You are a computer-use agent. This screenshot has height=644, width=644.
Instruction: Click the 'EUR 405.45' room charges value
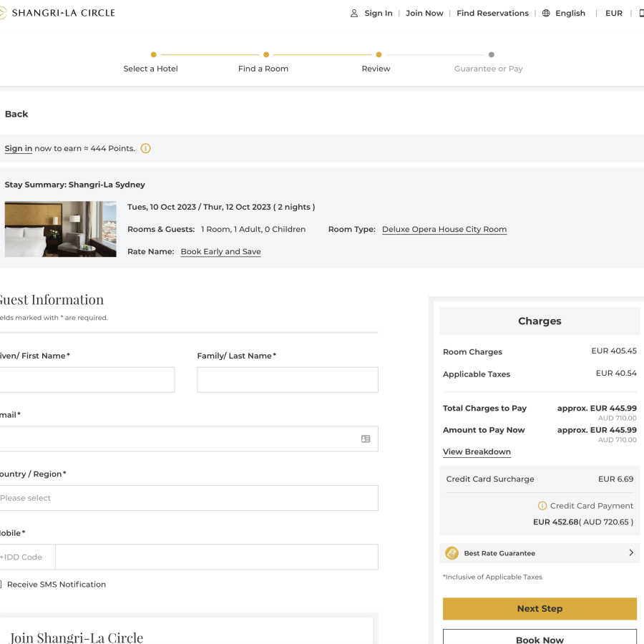coord(614,351)
